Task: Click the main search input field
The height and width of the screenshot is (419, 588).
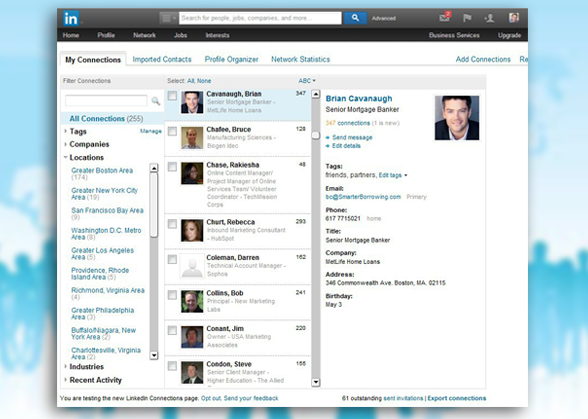Action: pos(261,18)
